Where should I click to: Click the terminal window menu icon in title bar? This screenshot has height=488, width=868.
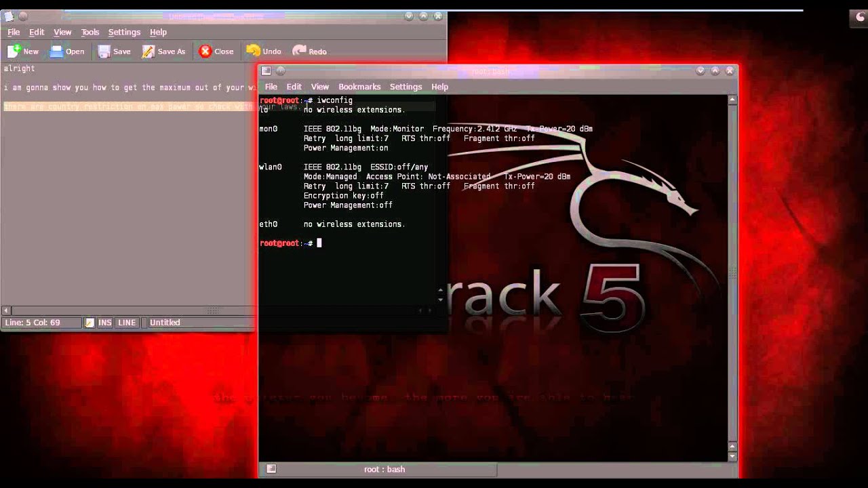click(x=266, y=70)
